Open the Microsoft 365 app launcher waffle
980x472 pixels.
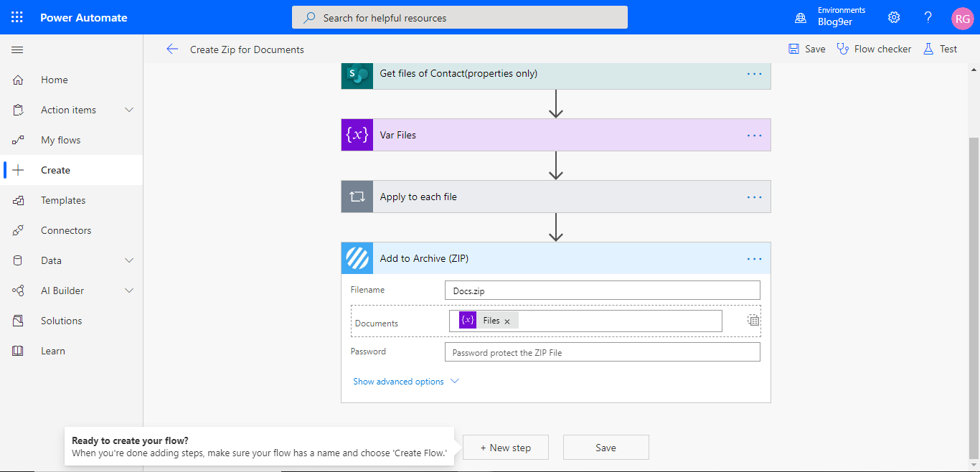click(x=17, y=17)
